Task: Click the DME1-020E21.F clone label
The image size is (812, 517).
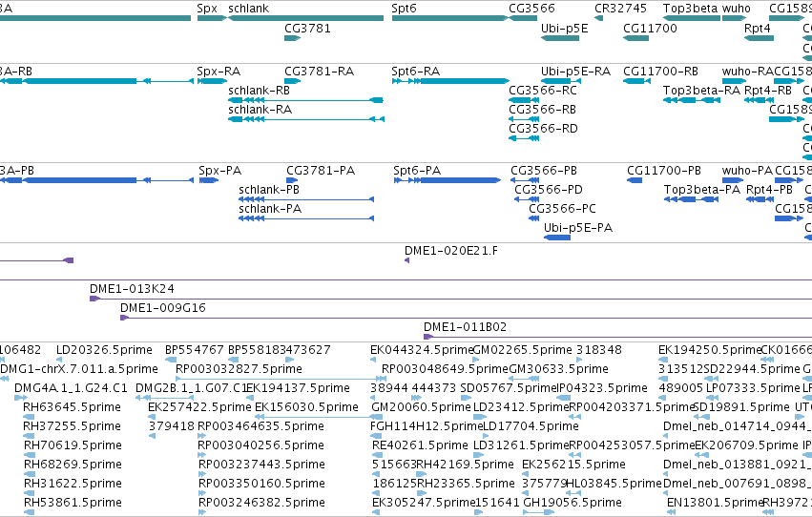Action: [451, 251]
